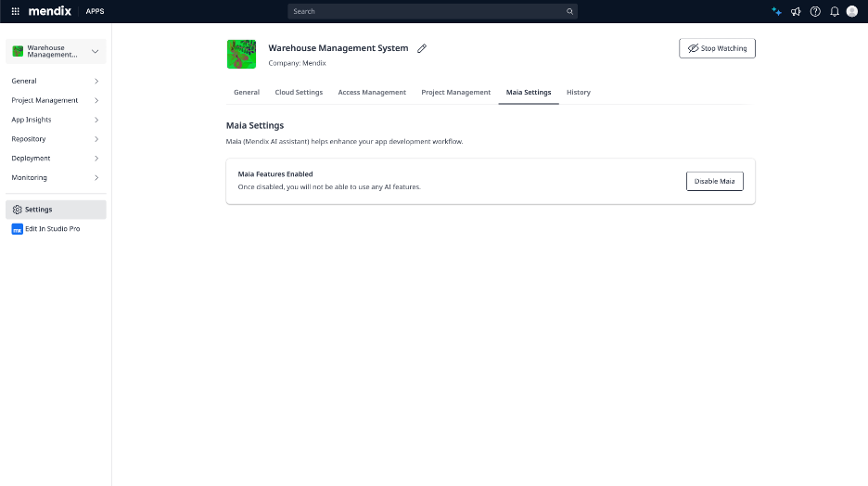Open the announcements megaphone icon
This screenshot has width=868, height=486.
(796, 11)
